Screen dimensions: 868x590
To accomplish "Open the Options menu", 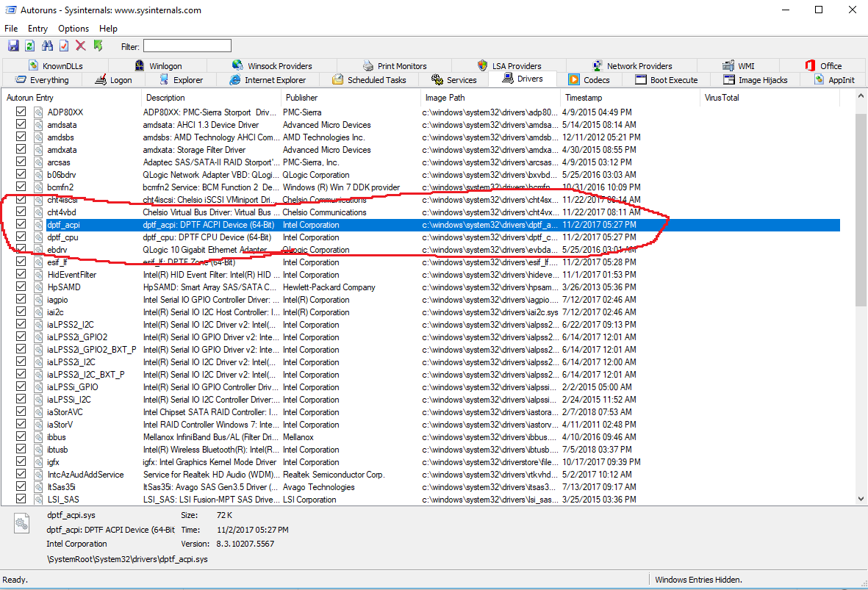I will click(73, 28).
